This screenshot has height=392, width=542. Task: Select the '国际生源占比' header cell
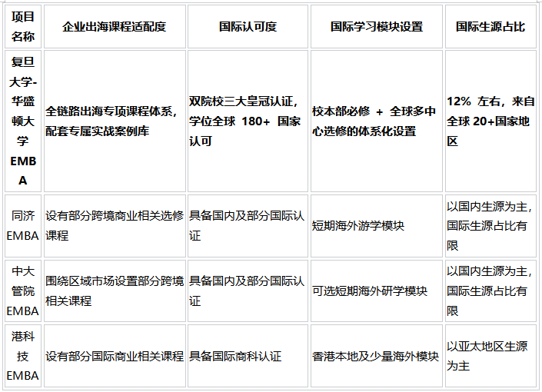490,26
